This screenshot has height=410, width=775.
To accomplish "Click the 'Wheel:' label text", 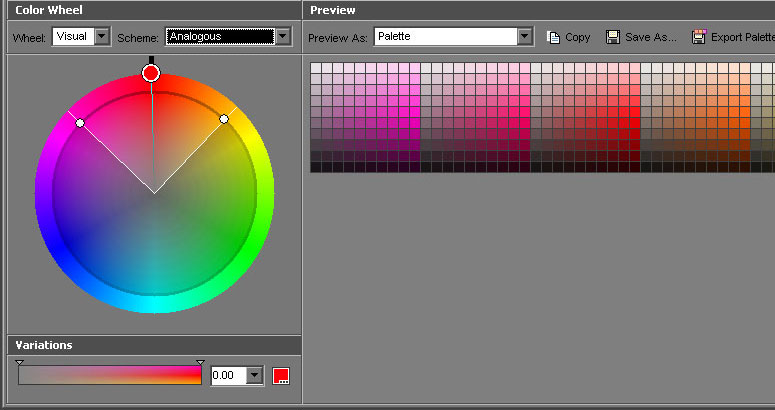I will tap(30, 38).
